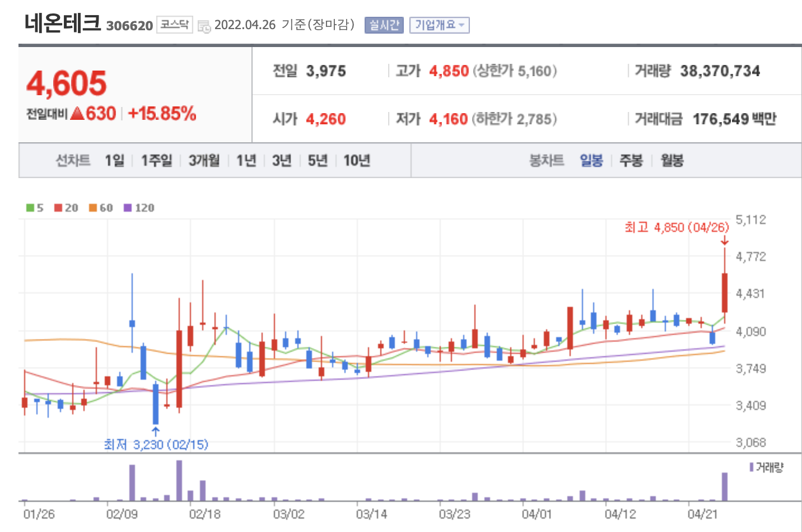Click the 시가 value 4,260

[x=326, y=119]
